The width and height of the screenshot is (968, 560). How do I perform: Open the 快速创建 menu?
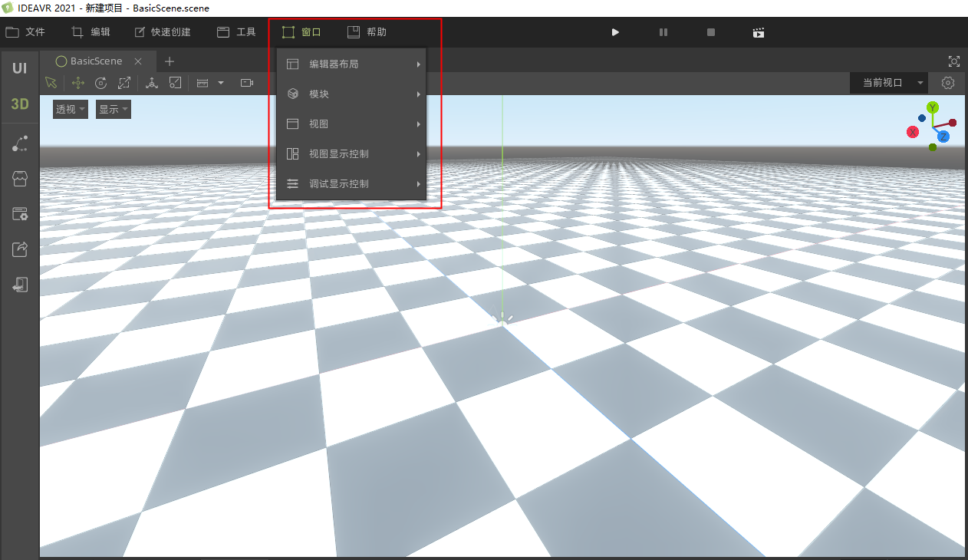(x=163, y=32)
